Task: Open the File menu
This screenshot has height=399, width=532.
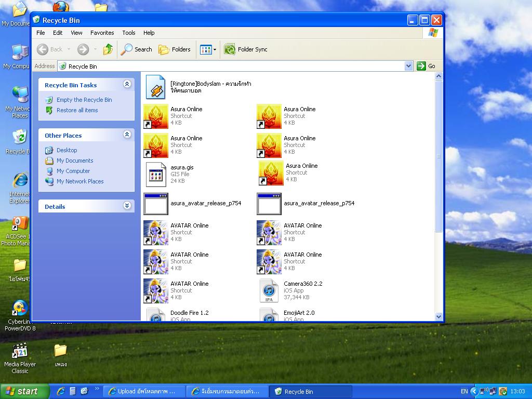Action: (41, 33)
